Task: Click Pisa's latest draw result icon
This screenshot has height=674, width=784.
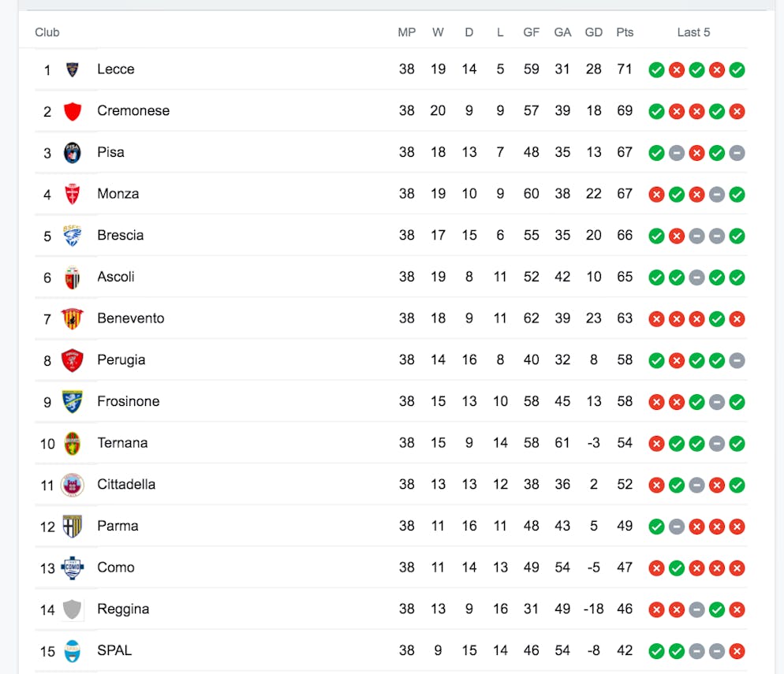Action: [737, 153]
